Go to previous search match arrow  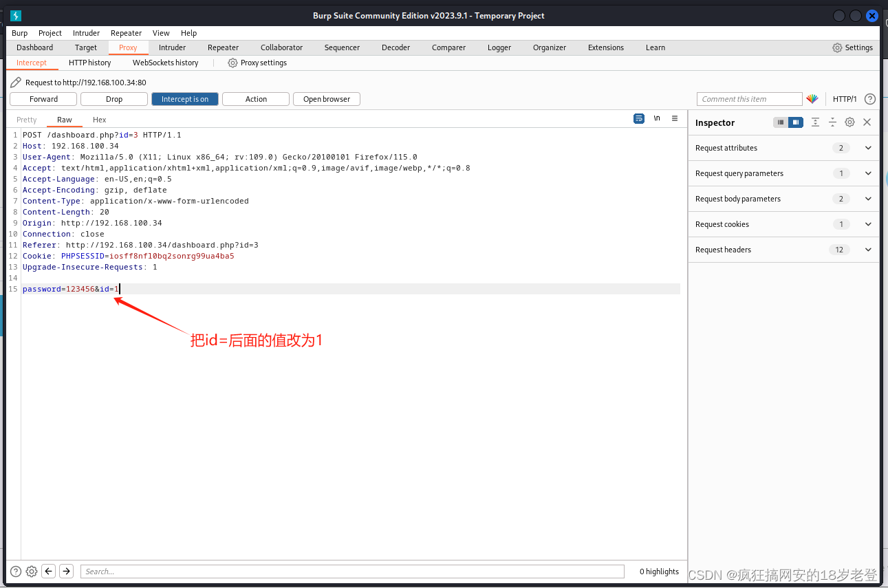click(x=49, y=571)
